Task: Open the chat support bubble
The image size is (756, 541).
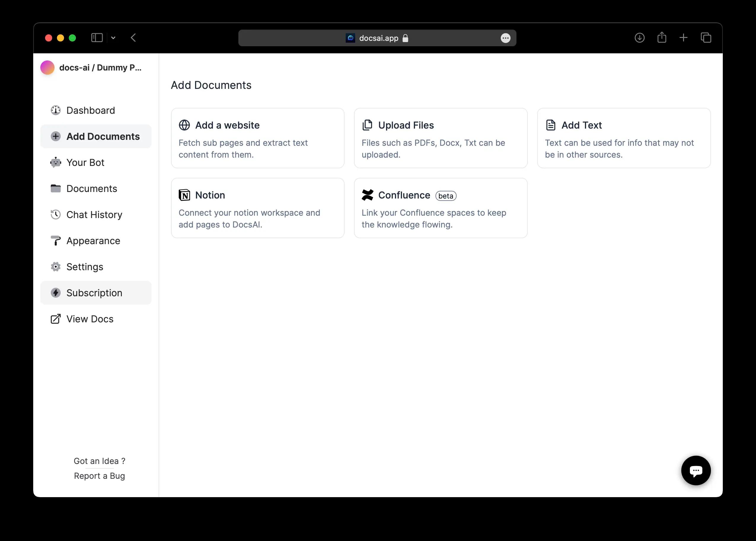Action: click(x=696, y=470)
